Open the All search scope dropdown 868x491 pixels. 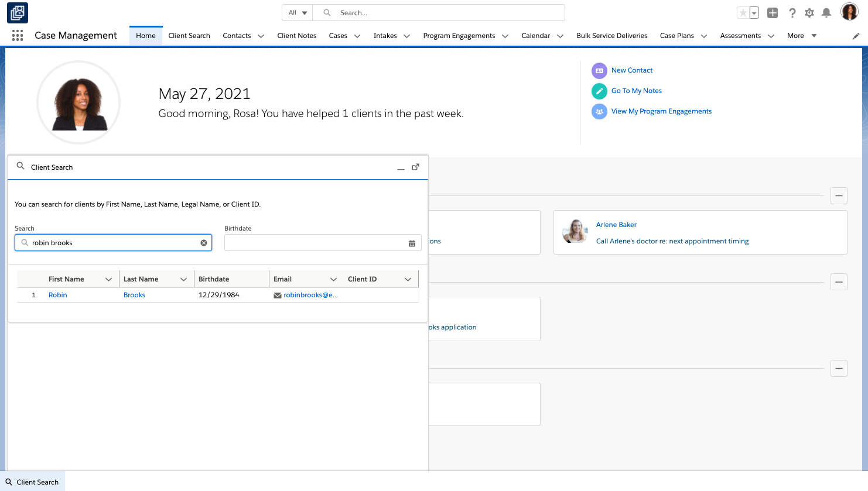298,13
